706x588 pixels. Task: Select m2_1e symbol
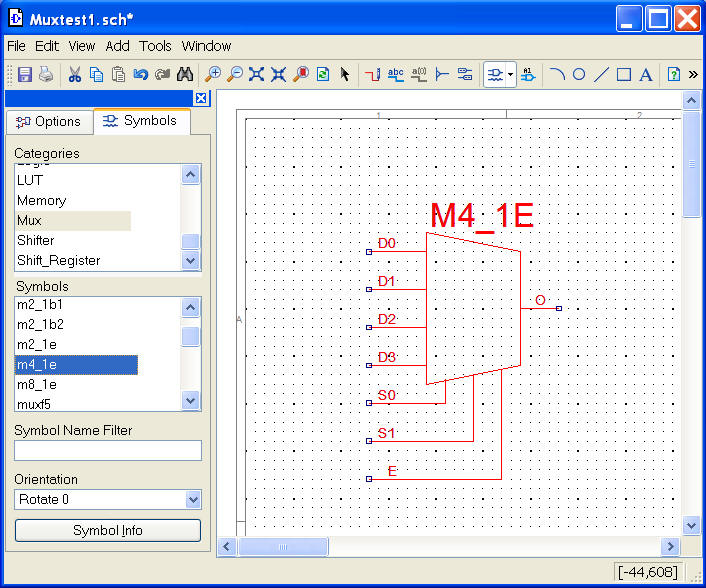point(36,345)
